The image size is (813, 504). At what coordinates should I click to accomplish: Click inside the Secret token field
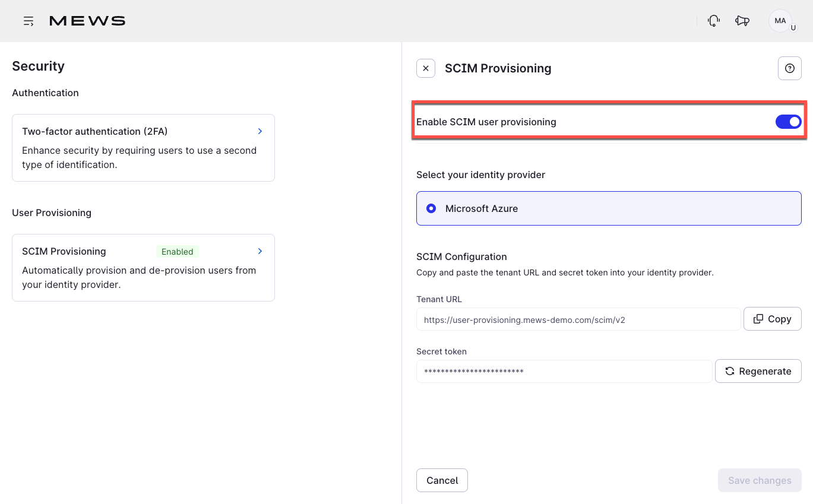564,371
